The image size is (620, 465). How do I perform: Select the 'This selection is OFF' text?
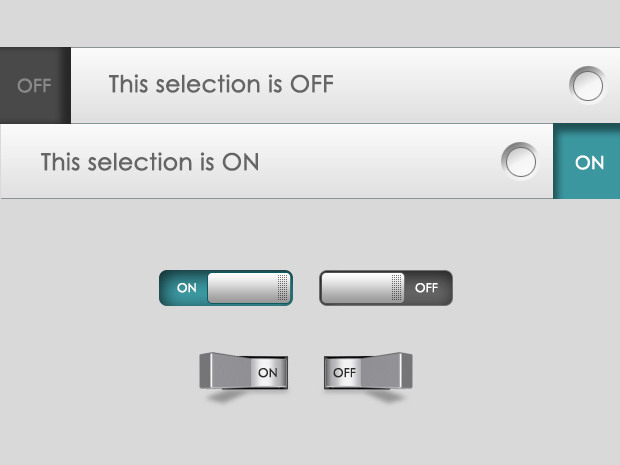point(221,84)
